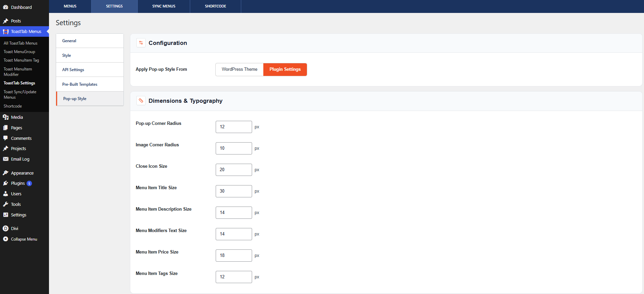644x294 pixels.
Task: Click the WordPress Settings sliders icon
Action: [x=5, y=215]
